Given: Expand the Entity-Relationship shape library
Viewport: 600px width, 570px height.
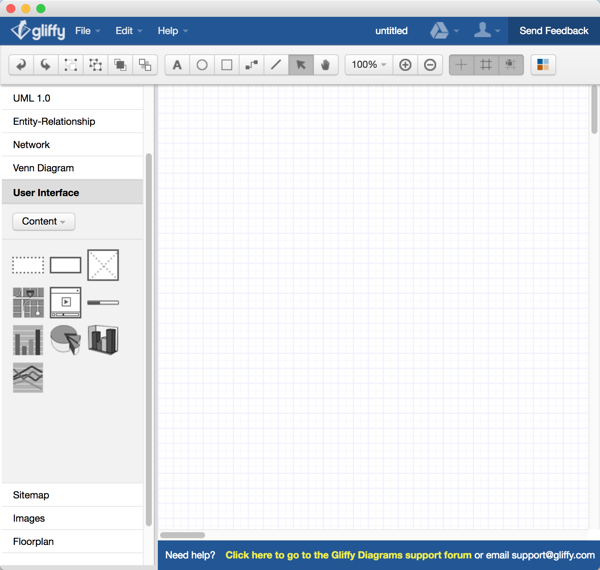Looking at the screenshot, I should pyautogui.click(x=72, y=121).
